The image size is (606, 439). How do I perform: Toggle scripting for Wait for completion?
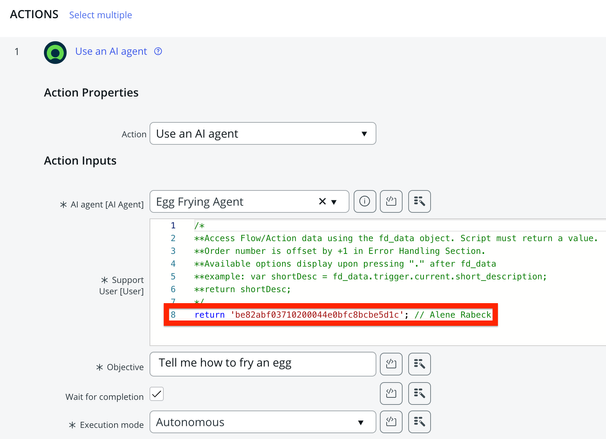(x=391, y=393)
